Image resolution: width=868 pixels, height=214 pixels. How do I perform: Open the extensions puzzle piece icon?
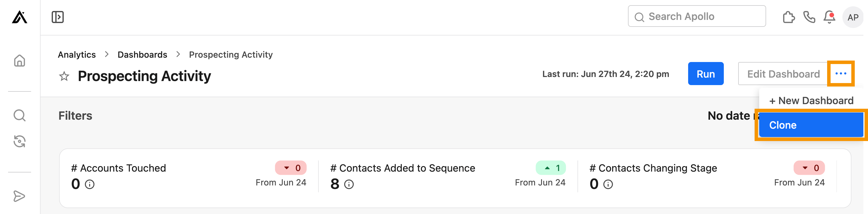[789, 17]
